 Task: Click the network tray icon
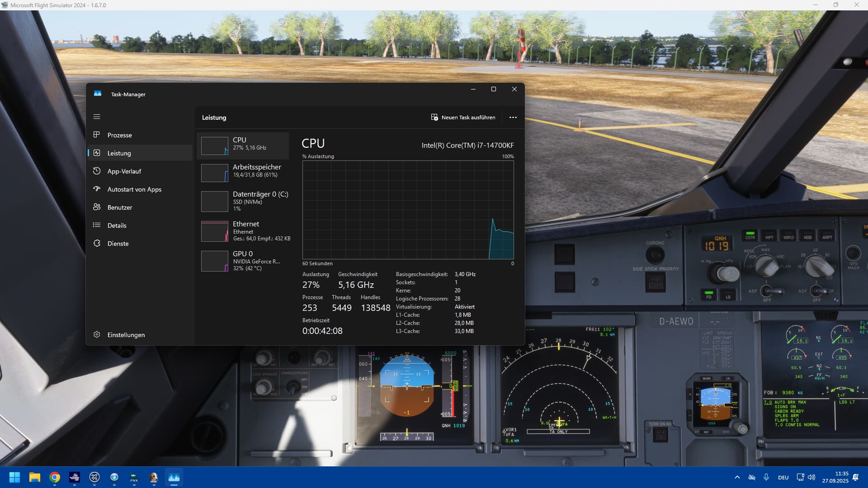800,477
